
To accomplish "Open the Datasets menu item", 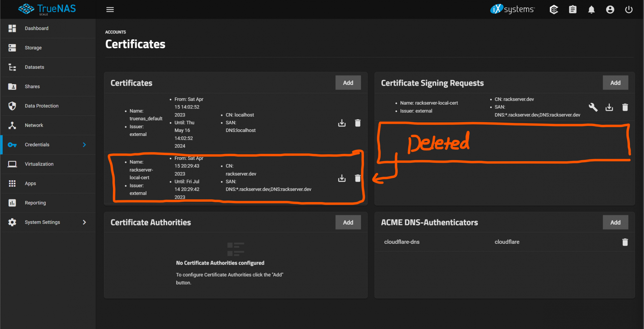I will 48,67.
